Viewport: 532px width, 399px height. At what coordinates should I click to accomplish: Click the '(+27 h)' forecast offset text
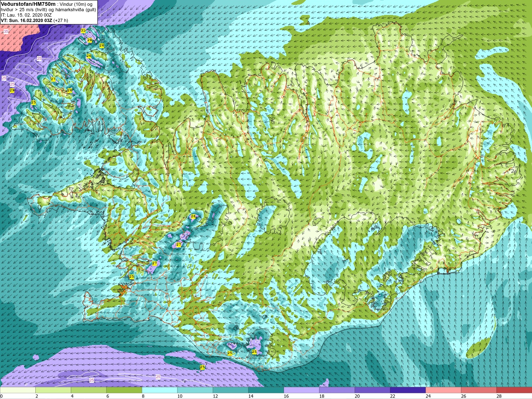61,20
